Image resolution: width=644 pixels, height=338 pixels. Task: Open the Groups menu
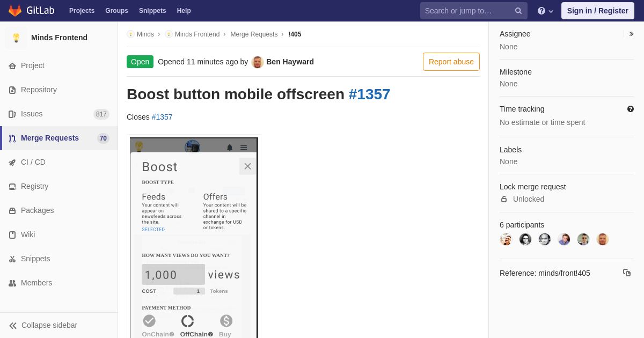[116, 11]
